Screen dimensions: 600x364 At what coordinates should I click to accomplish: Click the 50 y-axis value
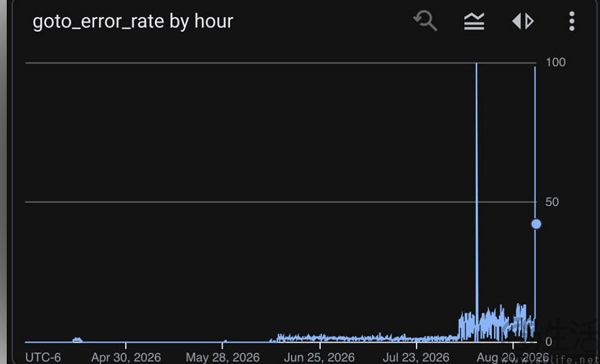pyautogui.click(x=552, y=202)
